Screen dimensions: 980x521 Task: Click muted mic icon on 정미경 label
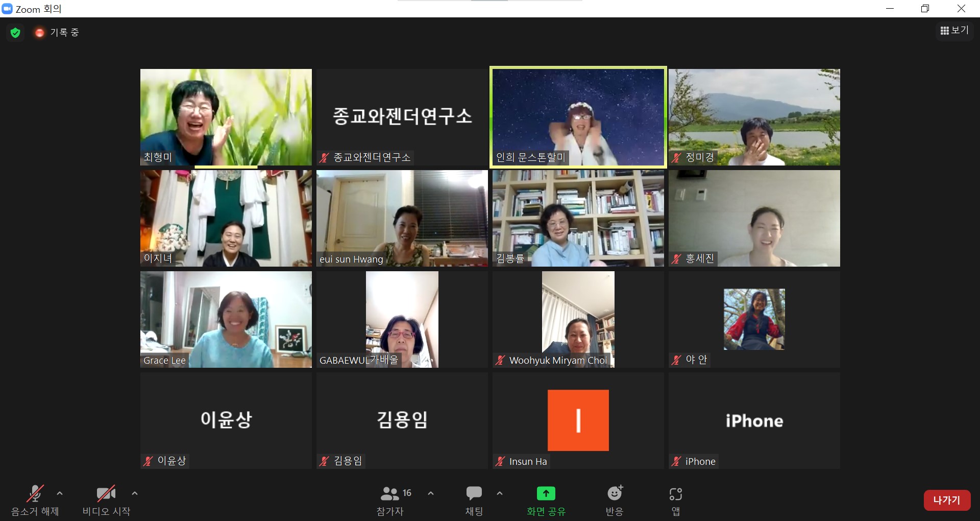coord(676,158)
